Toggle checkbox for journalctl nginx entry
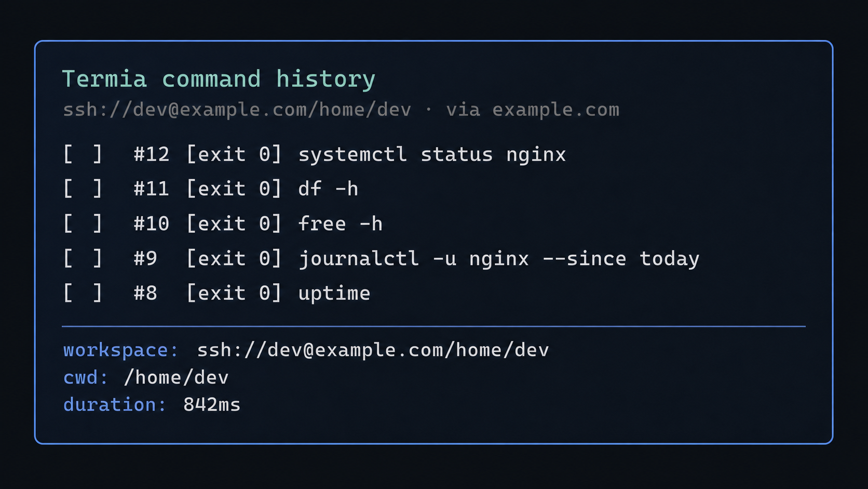The height and width of the screenshot is (489, 868). pyautogui.click(x=83, y=258)
